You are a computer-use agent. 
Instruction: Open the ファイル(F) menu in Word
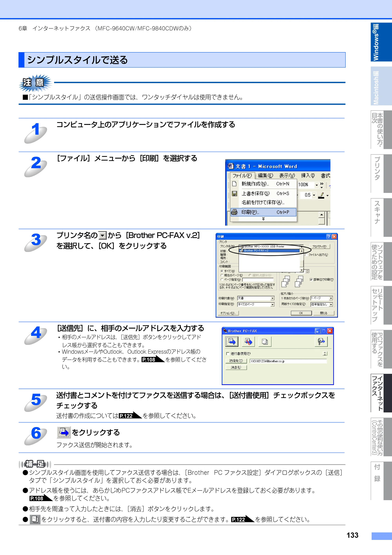pyautogui.click(x=242, y=175)
